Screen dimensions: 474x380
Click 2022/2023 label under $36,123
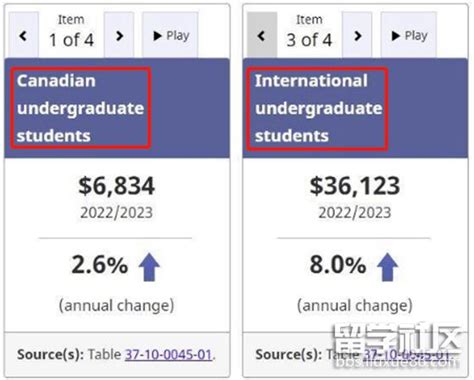355,213
